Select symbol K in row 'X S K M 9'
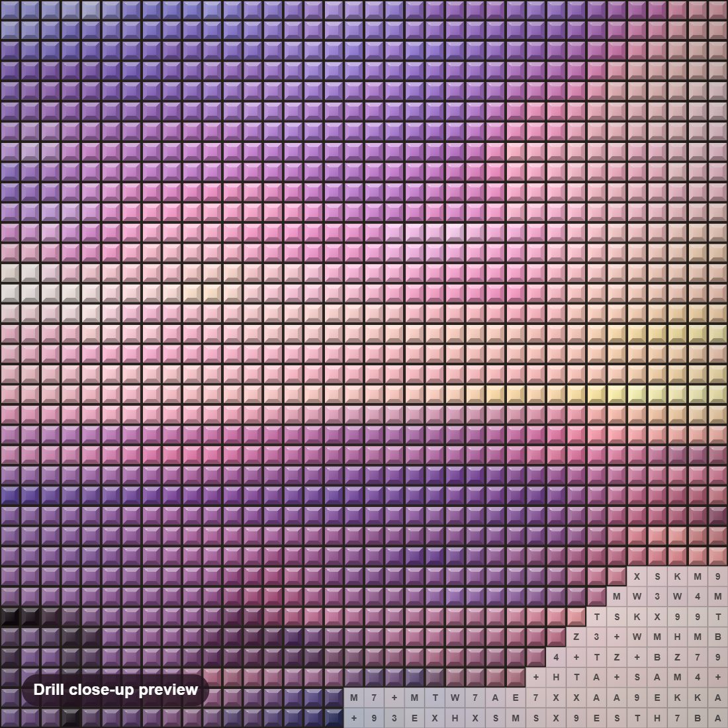 click(x=678, y=576)
